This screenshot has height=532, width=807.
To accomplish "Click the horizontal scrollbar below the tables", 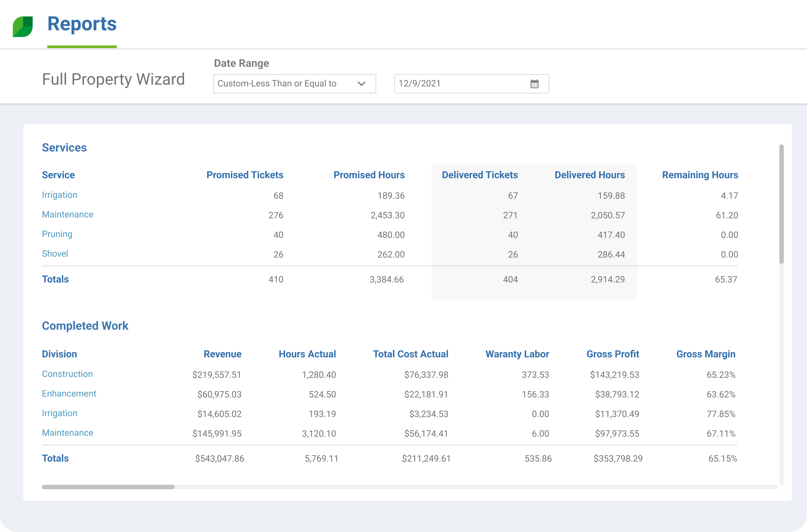I will point(108,487).
